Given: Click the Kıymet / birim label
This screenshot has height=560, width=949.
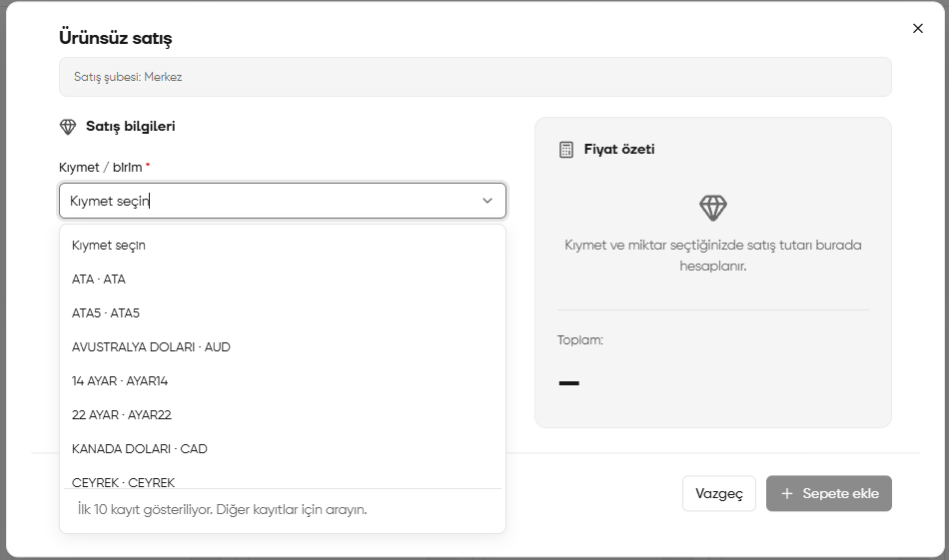Looking at the screenshot, I should click(x=101, y=168).
